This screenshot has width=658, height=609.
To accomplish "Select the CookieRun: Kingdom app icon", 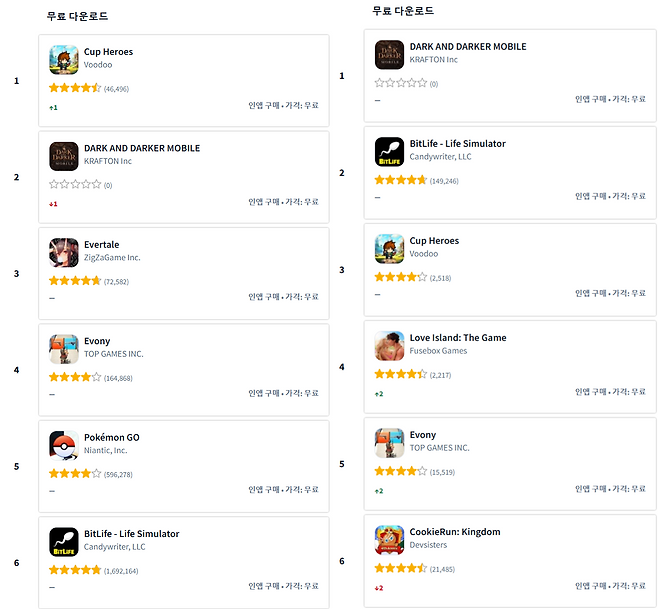I will click(389, 540).
